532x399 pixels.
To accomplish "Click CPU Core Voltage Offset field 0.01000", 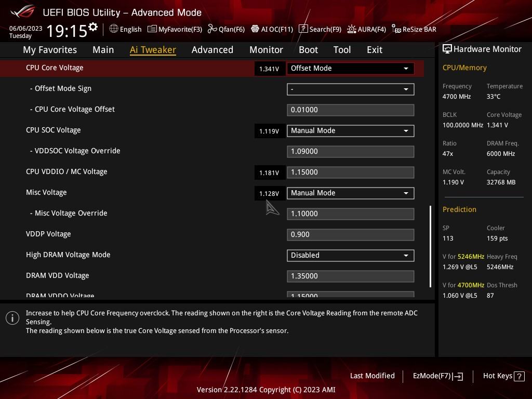I will (x=350, y=110).
